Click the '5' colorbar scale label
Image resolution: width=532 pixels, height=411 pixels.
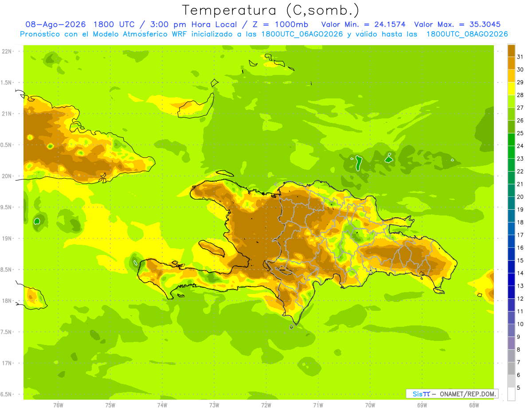[519, 388]
